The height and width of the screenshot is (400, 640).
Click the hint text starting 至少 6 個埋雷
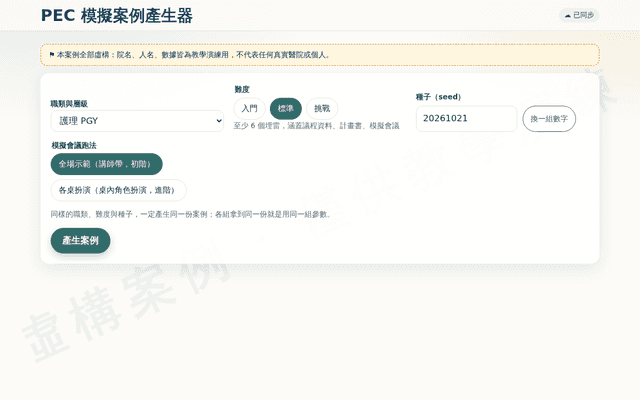tap(316, 126)
